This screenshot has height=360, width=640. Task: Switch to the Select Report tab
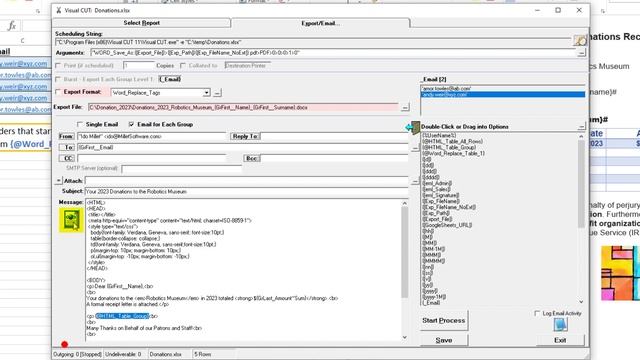tap(142, 23)
